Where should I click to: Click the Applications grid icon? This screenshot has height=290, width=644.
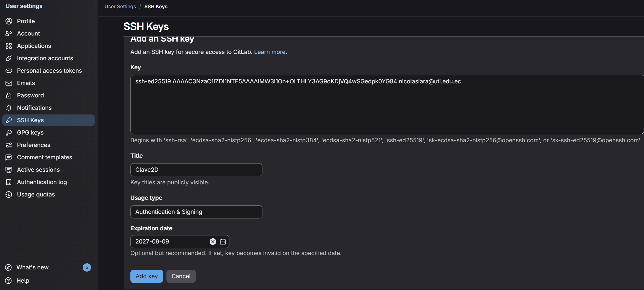[x=9, y=46]
